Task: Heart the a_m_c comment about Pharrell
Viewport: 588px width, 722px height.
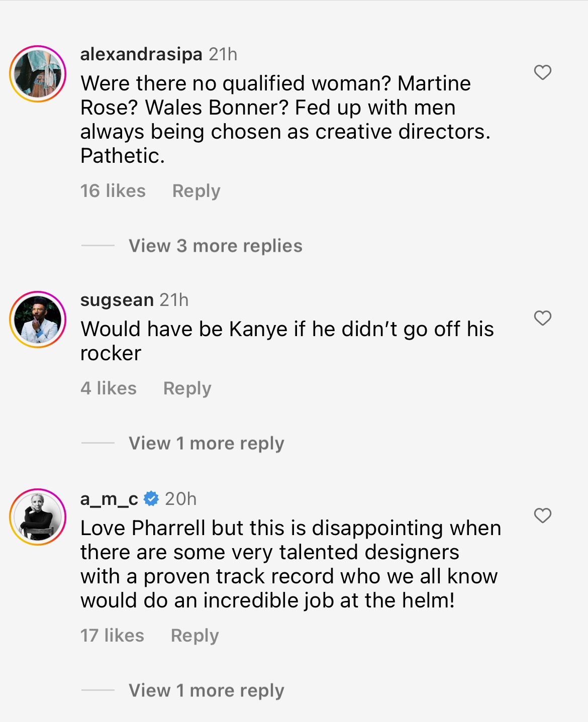Action: click(543, 516)
